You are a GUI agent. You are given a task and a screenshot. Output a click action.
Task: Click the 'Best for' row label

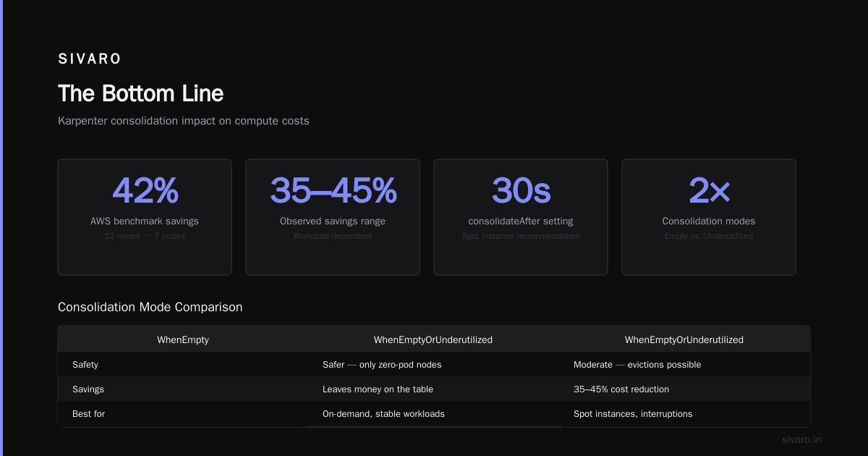(x=88, y=414)
